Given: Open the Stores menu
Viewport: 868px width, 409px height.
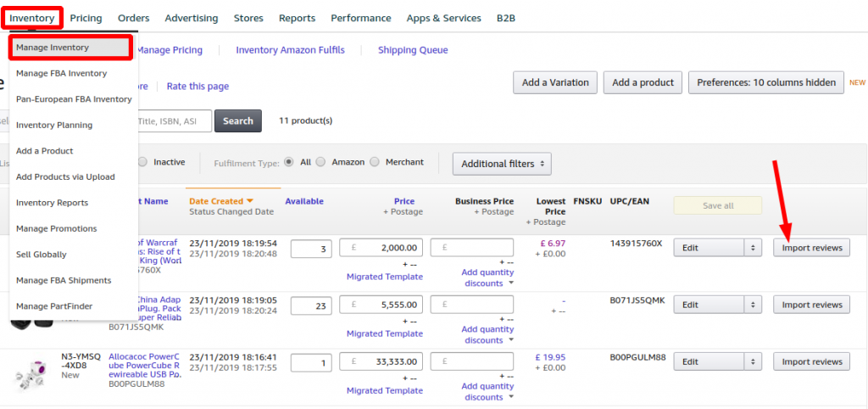Looking at the screenshot, I should coord(248,19).
